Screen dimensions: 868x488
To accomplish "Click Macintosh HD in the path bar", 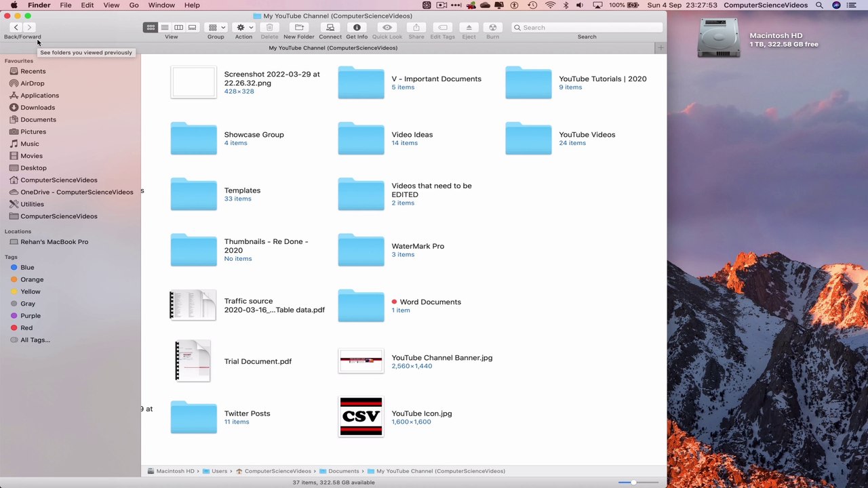I will tap(171, 471).
